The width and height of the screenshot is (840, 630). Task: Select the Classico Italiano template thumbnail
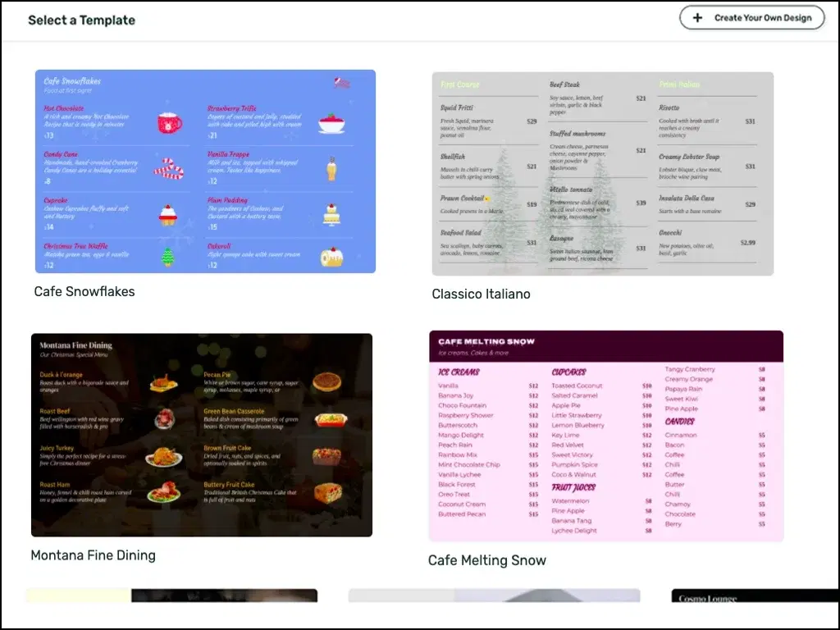(x=603, y=172)
